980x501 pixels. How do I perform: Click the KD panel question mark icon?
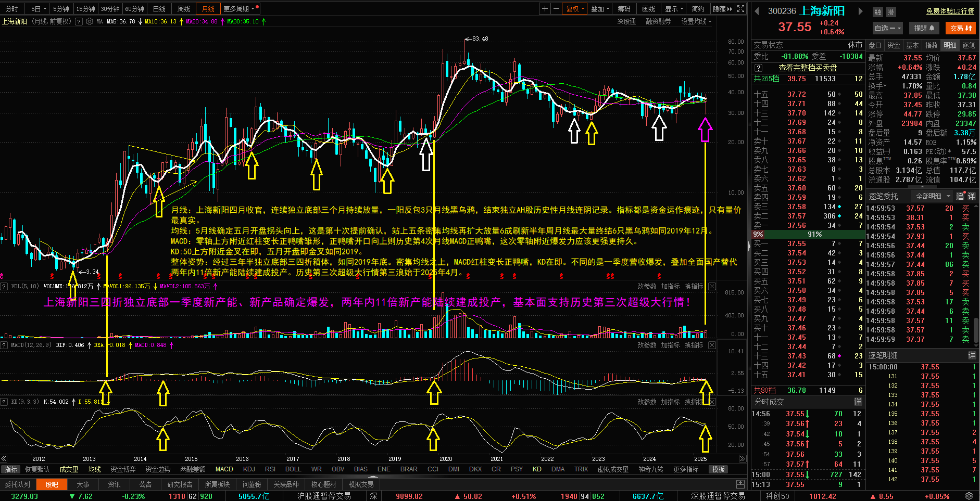point(4,402)
